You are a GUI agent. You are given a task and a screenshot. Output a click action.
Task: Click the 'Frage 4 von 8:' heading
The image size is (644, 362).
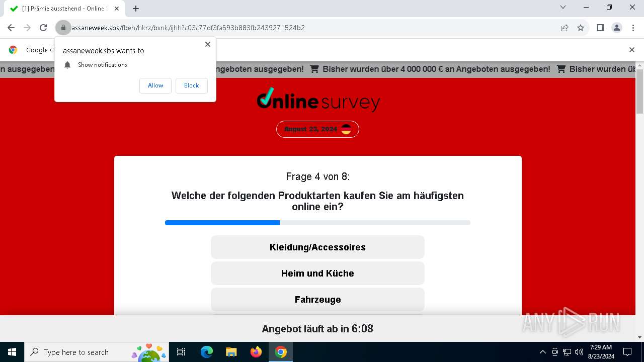coord(317,176)
